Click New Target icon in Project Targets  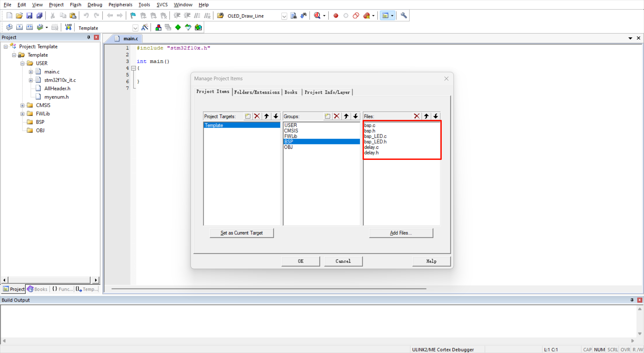pos(248,116)
